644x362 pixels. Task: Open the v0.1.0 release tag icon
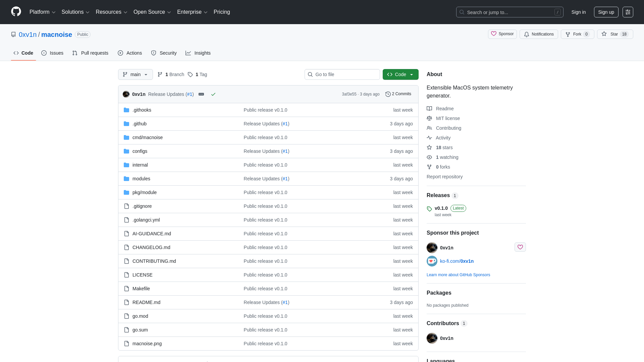click(x=429, y=209)
